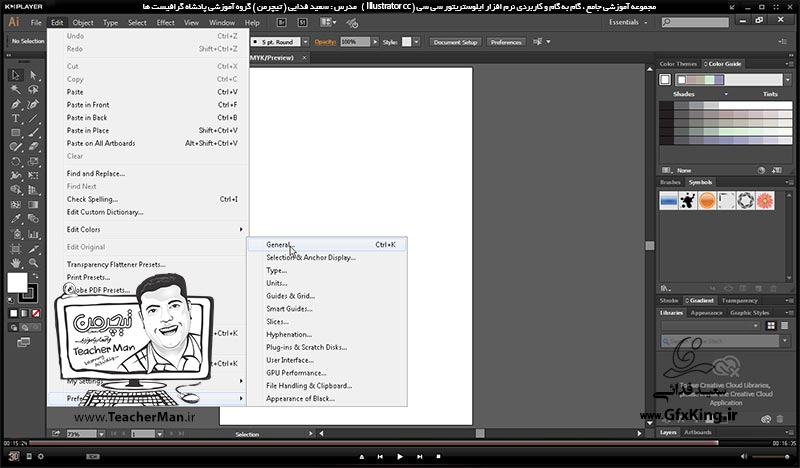Select the Direct Selection tool

point(33,75)
